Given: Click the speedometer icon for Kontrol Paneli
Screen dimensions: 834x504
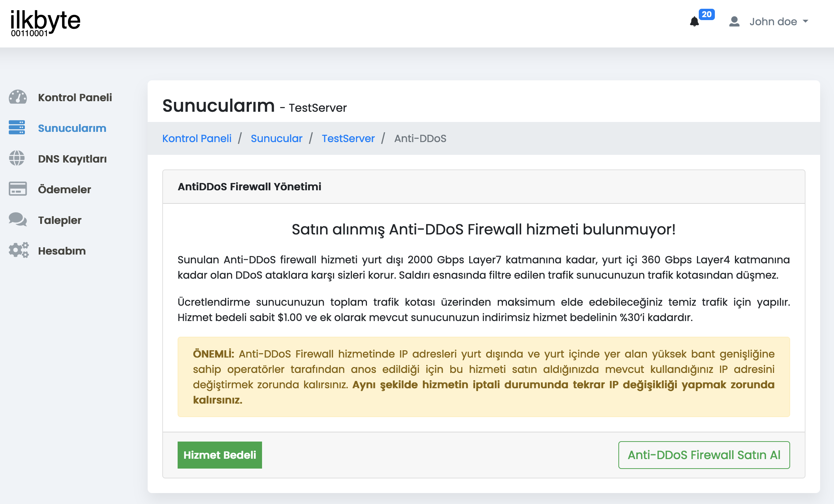Looking at the screenshot, I should [x=18, y=97].
